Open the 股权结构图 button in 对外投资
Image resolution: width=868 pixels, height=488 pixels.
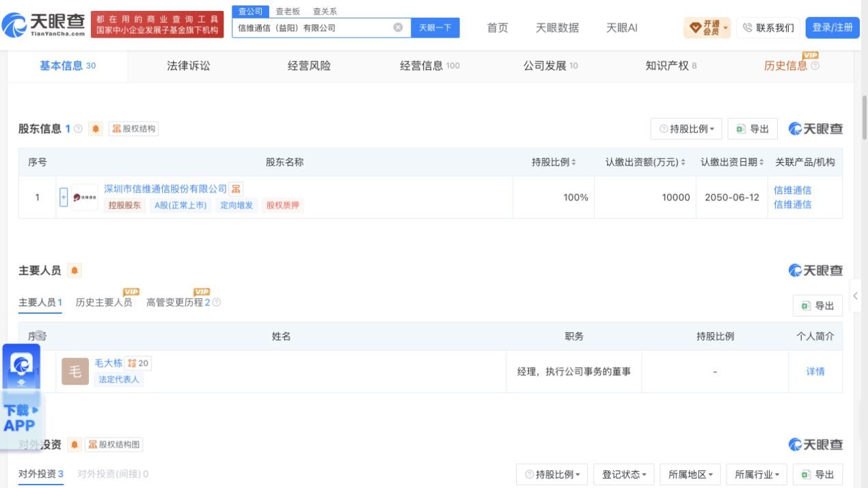click(115, 445)
